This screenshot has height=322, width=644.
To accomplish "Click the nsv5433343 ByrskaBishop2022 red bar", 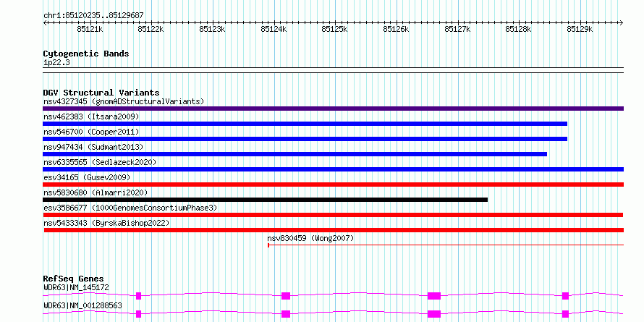I will point(334,230).
